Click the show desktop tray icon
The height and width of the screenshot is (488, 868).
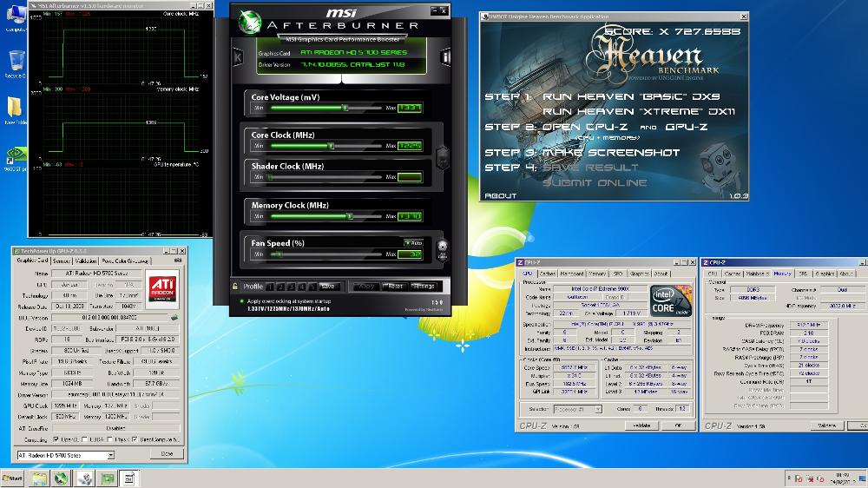[863, 478]
